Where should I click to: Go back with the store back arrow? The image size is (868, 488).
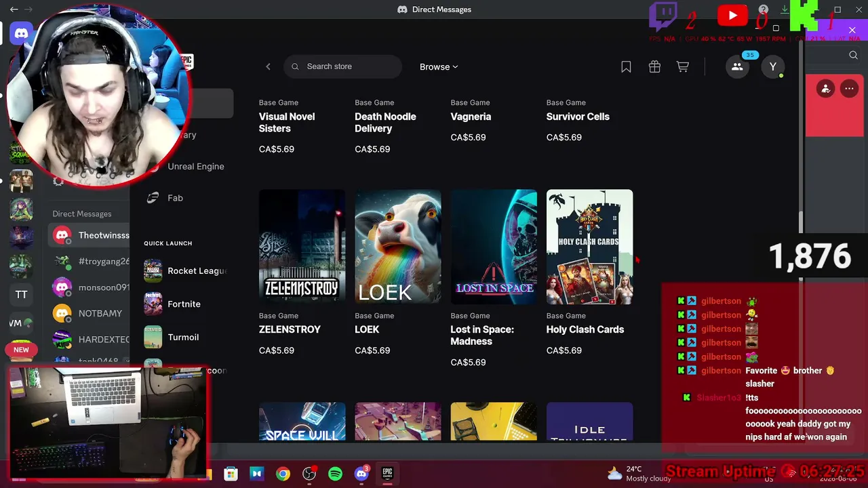[x=268, y=66]
